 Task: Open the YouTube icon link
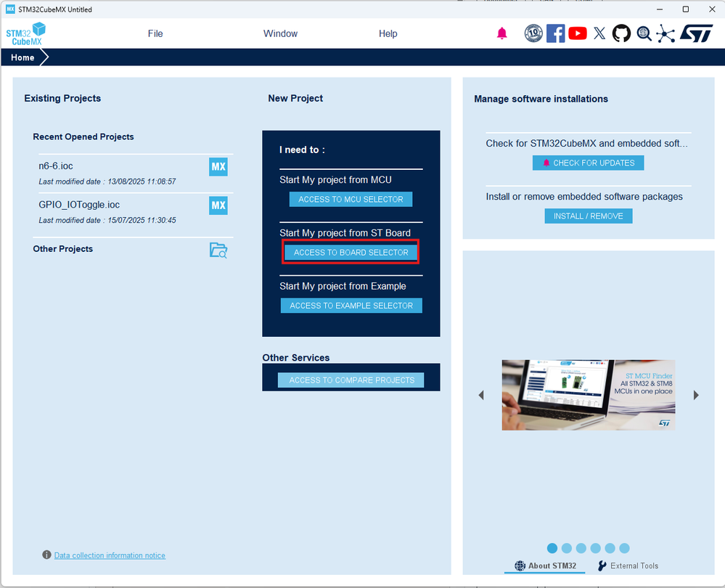[578, 33]
